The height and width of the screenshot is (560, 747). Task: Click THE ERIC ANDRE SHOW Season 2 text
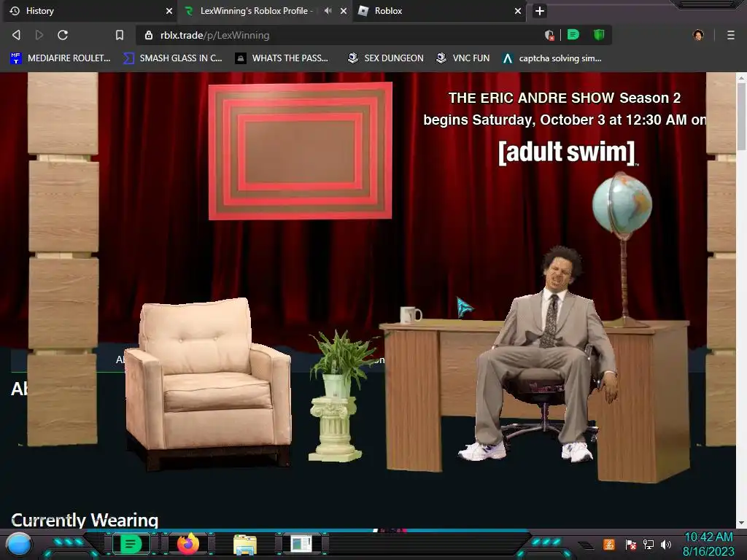(x=565, y=98)
